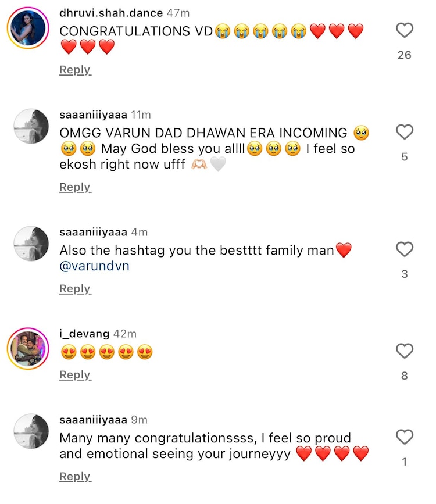
Task: View the 26 likes on dhruvi's comment
Action: [x=405, y=55]
